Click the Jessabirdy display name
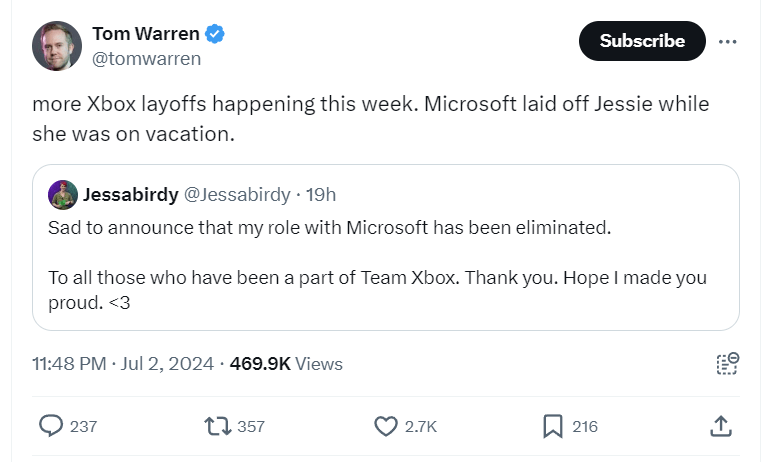Image resolution: width=766 pixels, height=462 pixels. point(130,193)
